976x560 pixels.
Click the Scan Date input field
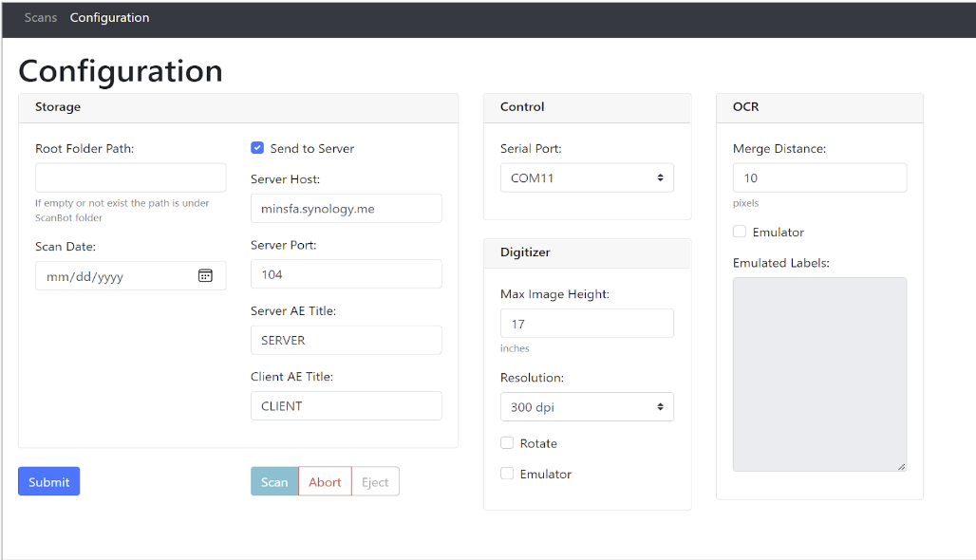pyautogui.click(x=131, y=275)
